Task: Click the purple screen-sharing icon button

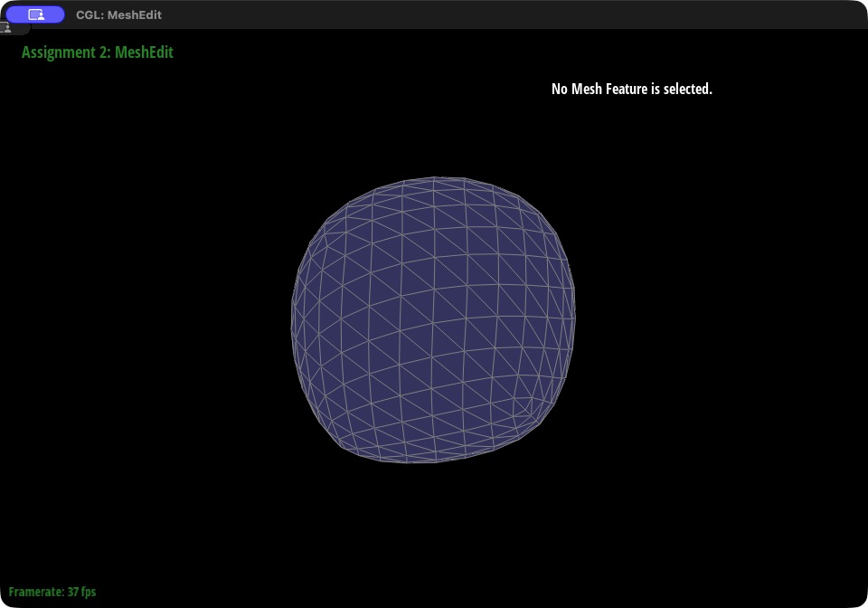Action: [35, 15]
